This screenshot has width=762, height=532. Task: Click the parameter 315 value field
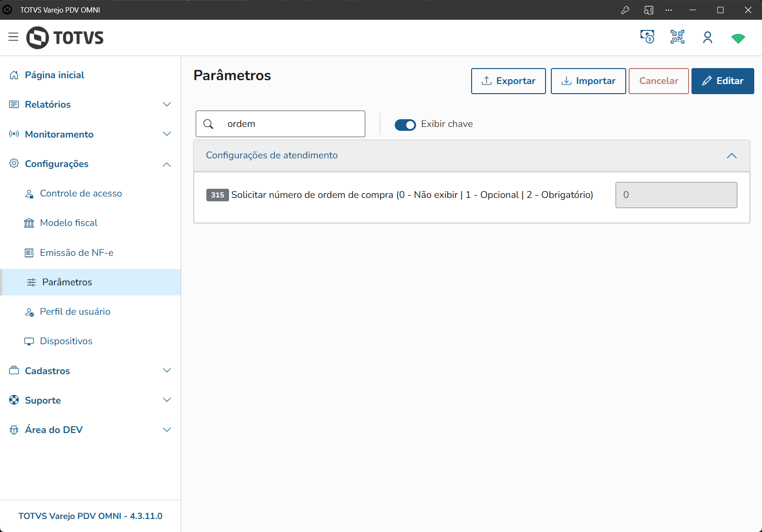tap(676, 195)
